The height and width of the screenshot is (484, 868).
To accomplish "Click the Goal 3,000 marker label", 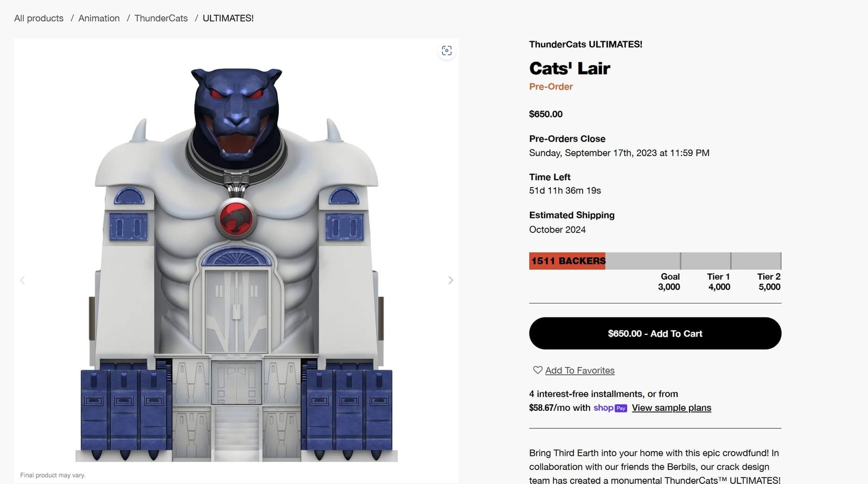I will [x=669, y=282].
